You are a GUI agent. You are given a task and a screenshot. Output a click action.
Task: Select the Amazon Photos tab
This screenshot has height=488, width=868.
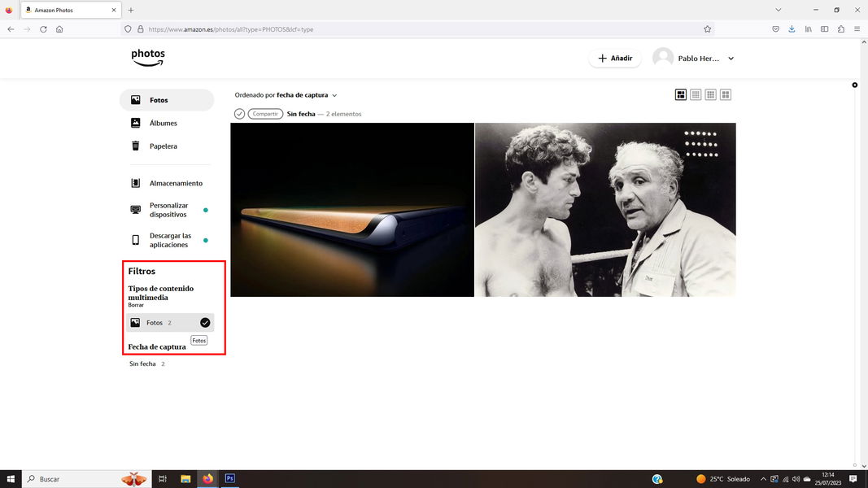tap(71, 10)
